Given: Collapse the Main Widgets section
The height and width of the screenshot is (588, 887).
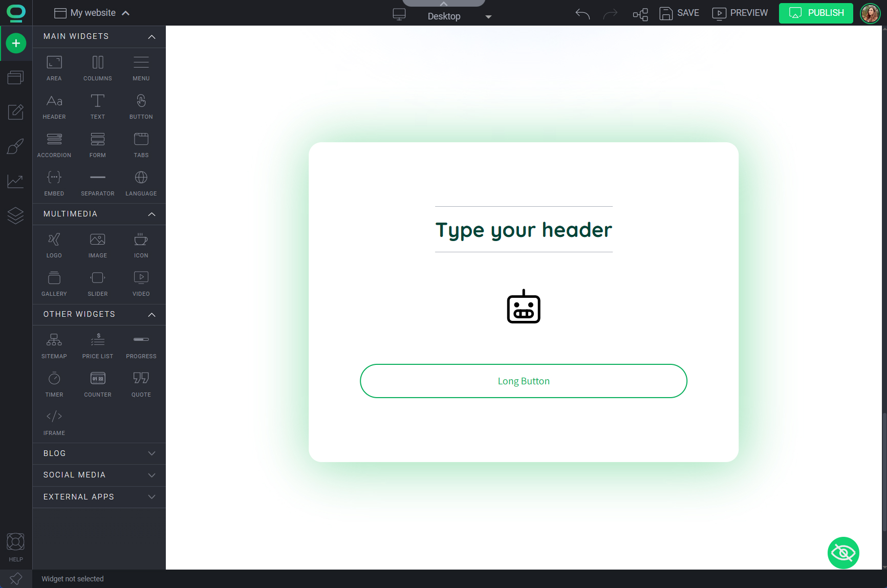Looking at the screenshot, I should coord(152,37).
